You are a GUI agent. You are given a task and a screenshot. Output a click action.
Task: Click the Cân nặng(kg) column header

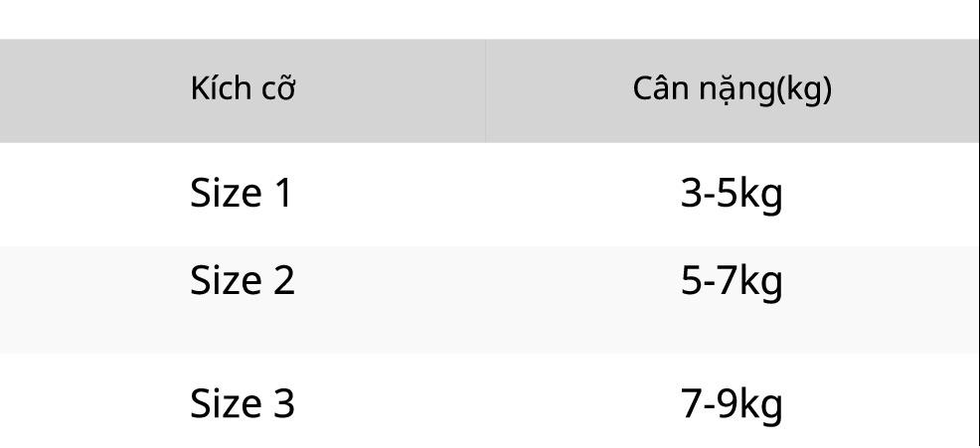pyautogui.click(x=732, y=89)
